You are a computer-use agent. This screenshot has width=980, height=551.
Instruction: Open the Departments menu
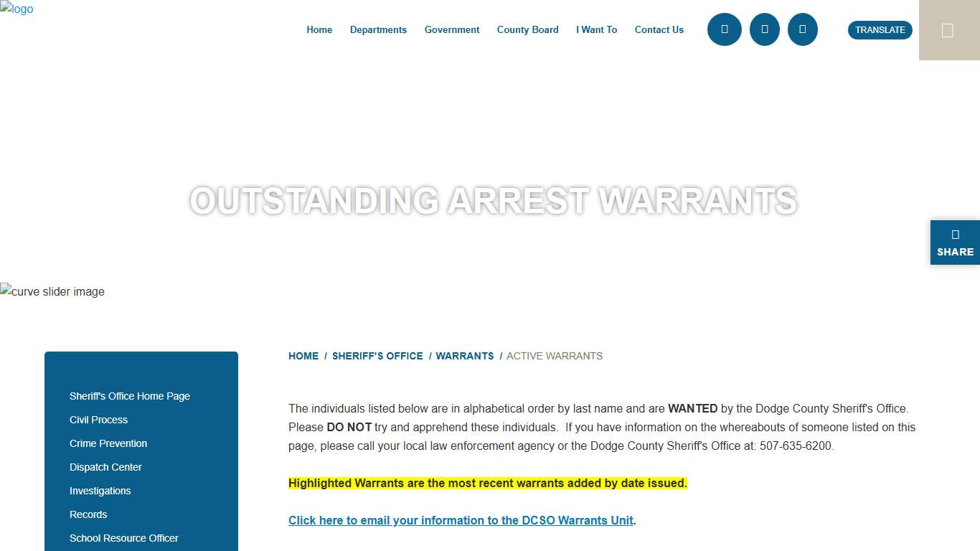(378, 29)
